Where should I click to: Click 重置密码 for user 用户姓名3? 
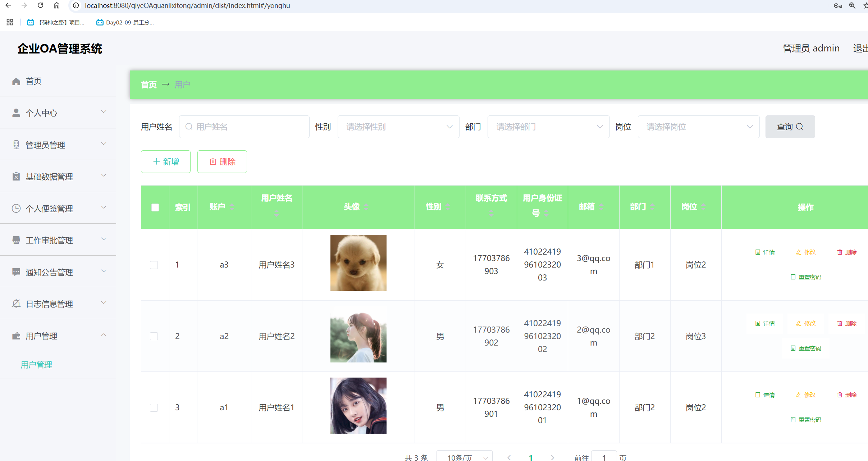[806, 277]
